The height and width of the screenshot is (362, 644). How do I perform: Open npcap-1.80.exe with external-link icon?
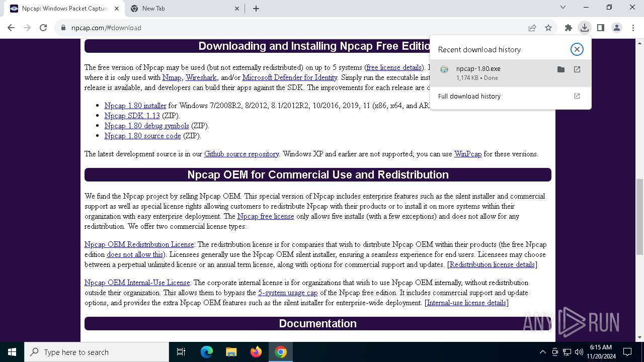(577, 69)
